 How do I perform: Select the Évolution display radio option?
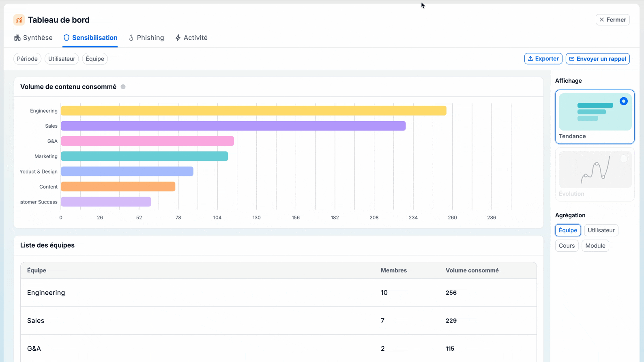[623, 159]
